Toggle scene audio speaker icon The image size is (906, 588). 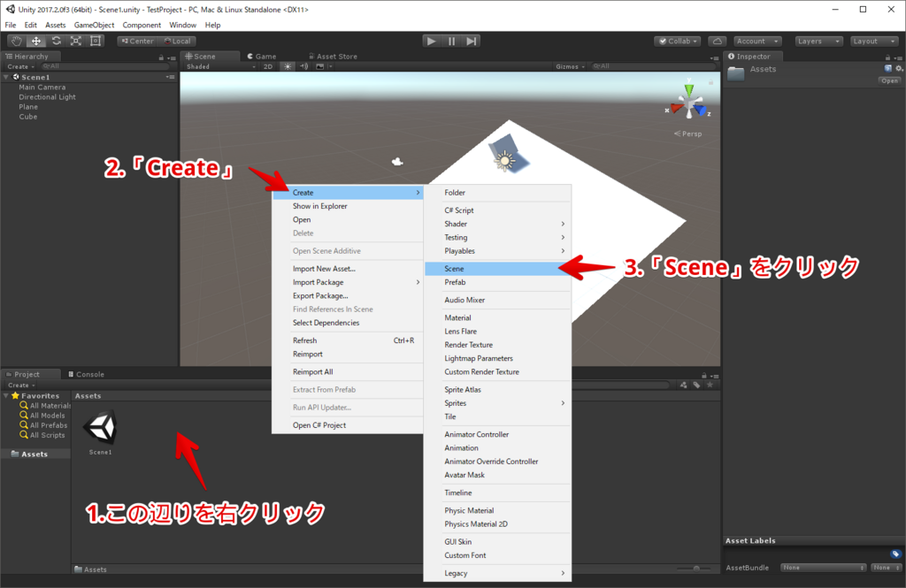click(304, 66)
